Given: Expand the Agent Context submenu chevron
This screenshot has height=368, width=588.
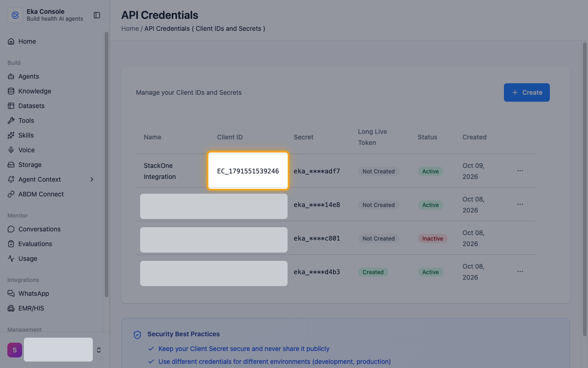Looking at the screenshot, I should click(92, 179).
